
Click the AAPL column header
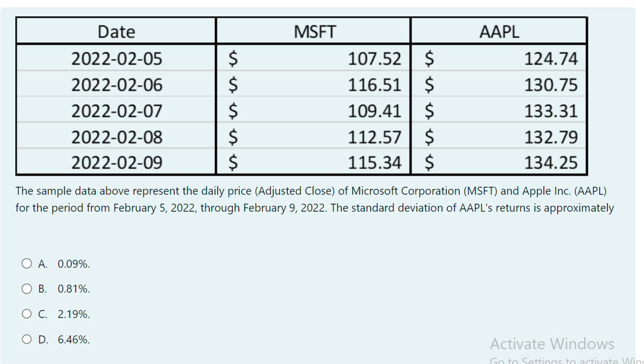tap(498, 31)
